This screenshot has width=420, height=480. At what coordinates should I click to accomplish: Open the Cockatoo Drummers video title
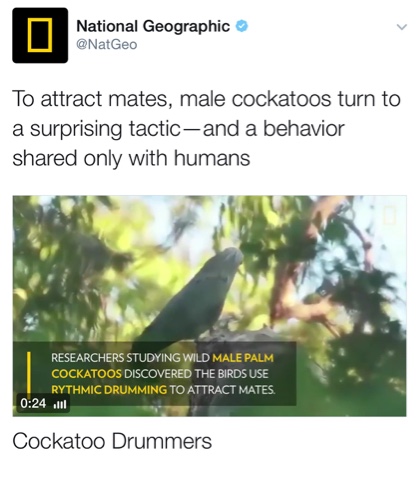112,441
